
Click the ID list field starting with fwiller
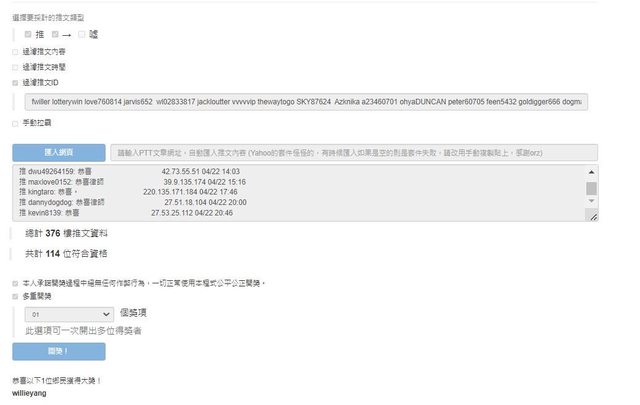coord(305,102)
